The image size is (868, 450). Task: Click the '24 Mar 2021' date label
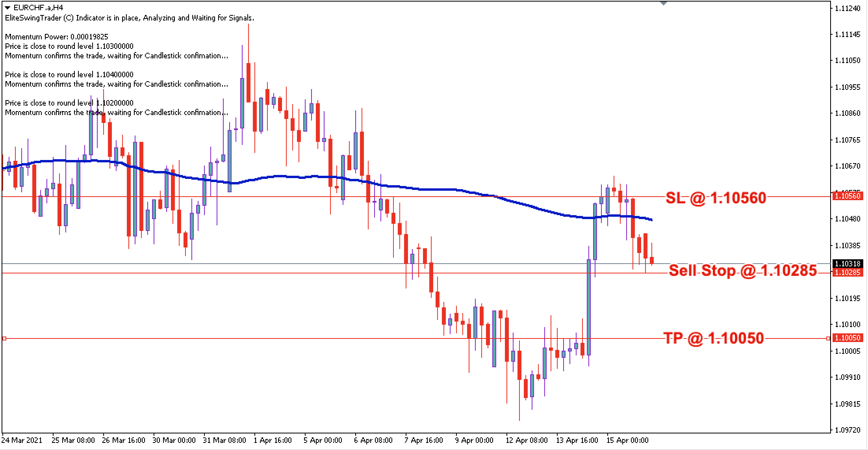(21, 440)
